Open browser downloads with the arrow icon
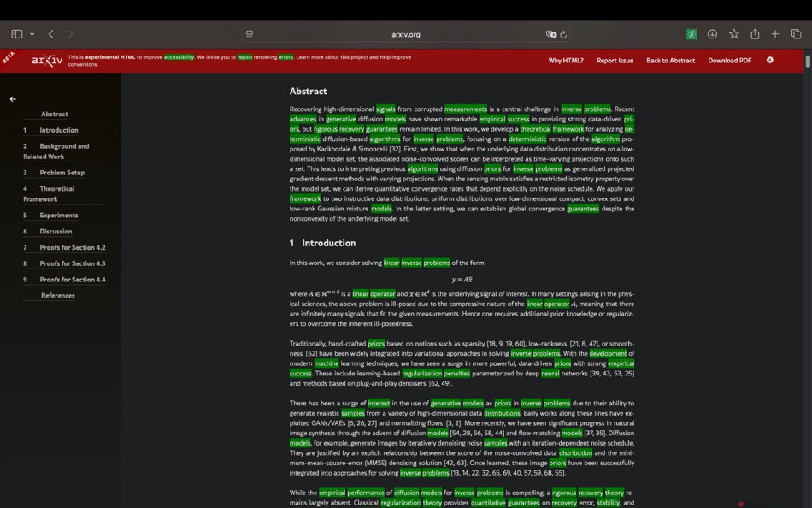The image size is (812, 508). 712,34
